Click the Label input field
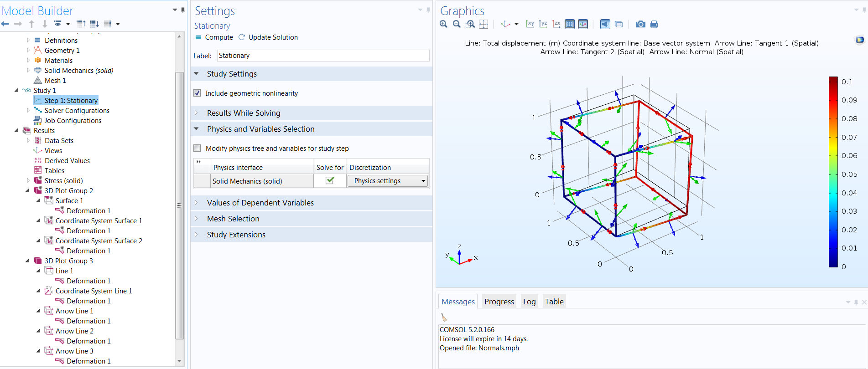The image size is (868, 369). coord(323,56)
